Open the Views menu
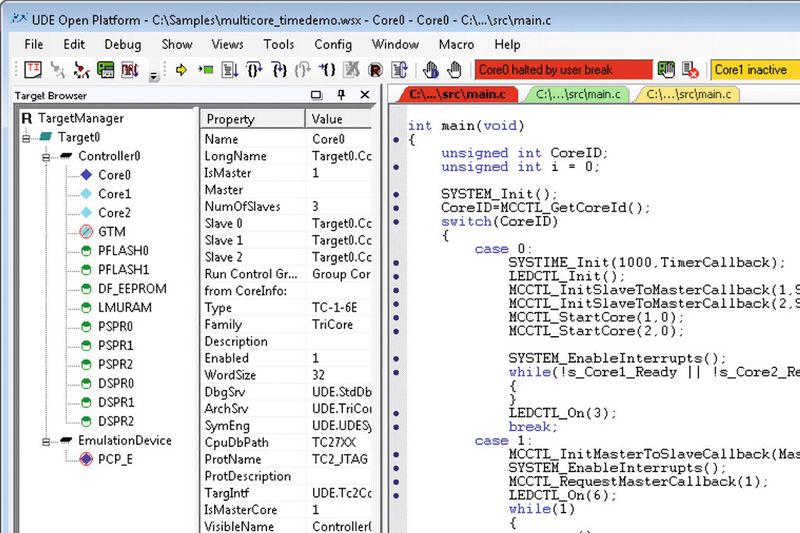 228,44
